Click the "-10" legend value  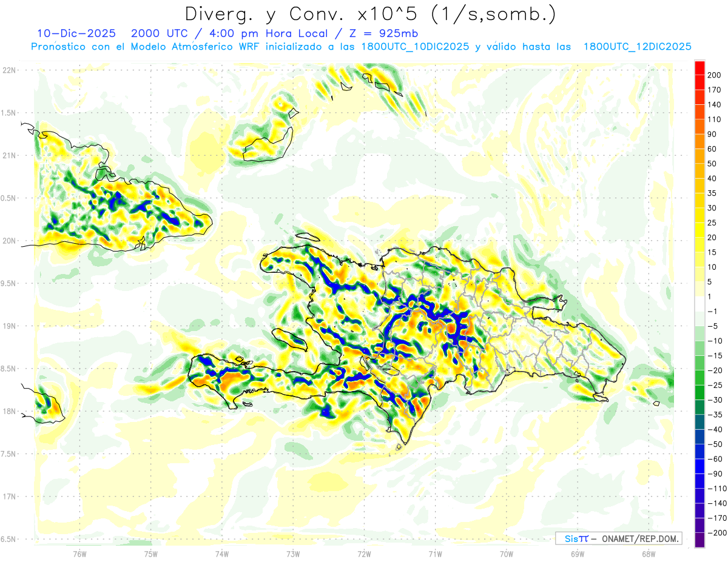tap(714, 341)
